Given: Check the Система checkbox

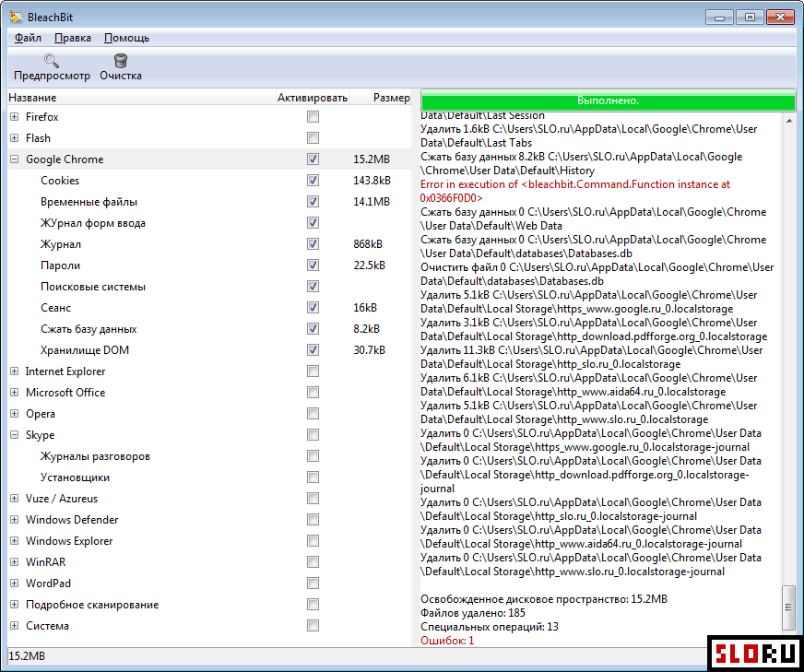Looking at the screenshot, I should point(313,626).
